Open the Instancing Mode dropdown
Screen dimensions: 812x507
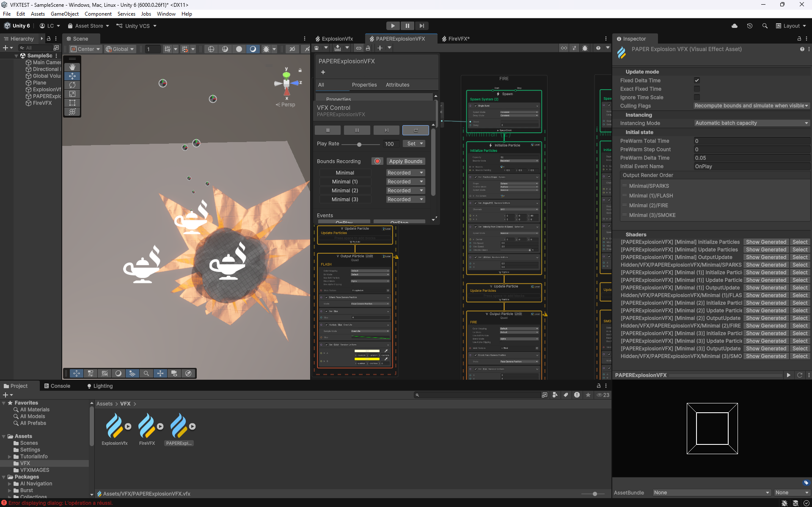click(x=751, y=123)
